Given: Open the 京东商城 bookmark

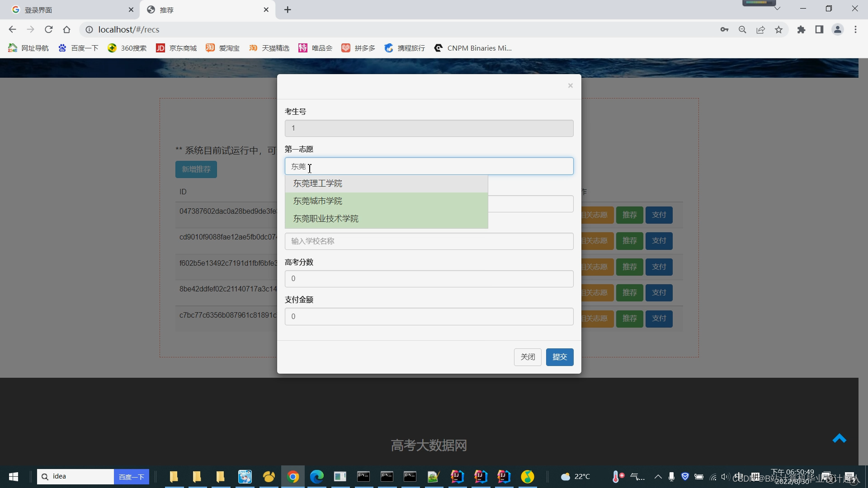Looking at the screenshot, I should pos(177,48).
